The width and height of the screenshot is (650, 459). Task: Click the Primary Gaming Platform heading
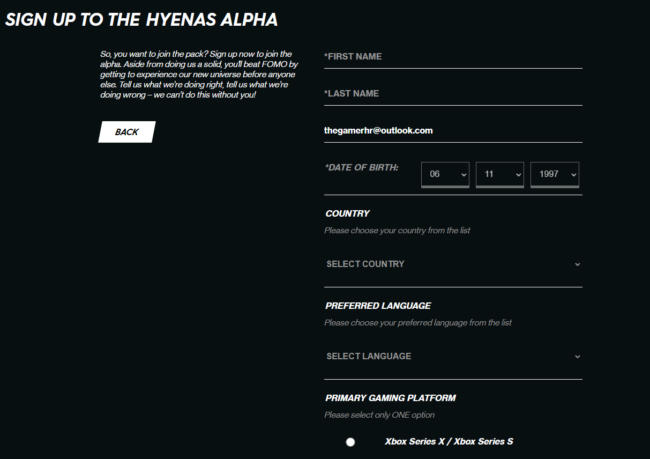(x=391, y=398)
